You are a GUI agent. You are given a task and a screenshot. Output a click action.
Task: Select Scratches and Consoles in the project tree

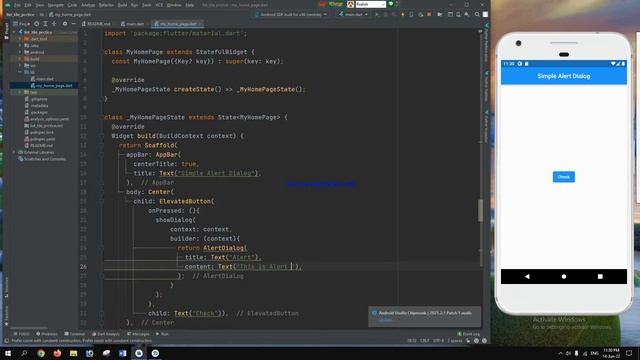[42, 159]
